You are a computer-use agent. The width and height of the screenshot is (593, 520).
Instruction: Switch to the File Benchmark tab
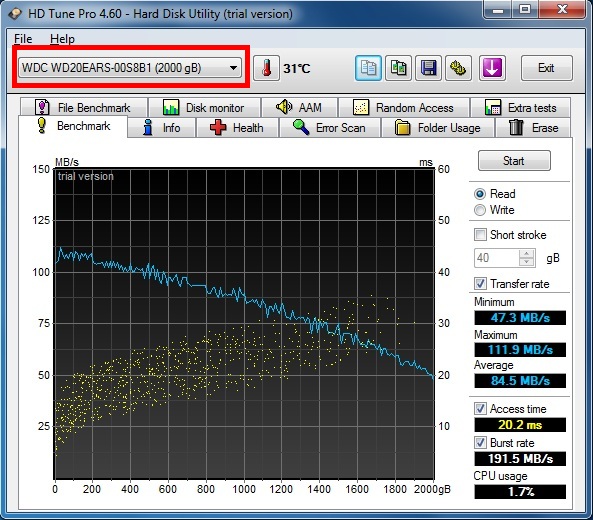click(x=83, y=107)
